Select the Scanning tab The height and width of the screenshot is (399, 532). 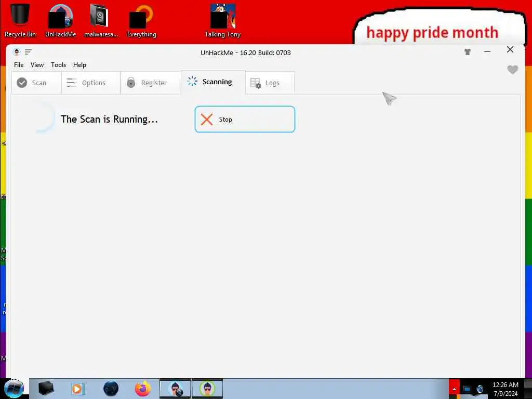(x=213, y=82)
